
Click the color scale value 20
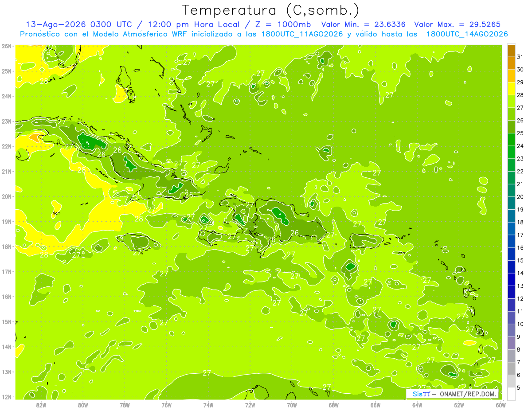[x=520, y=197]
